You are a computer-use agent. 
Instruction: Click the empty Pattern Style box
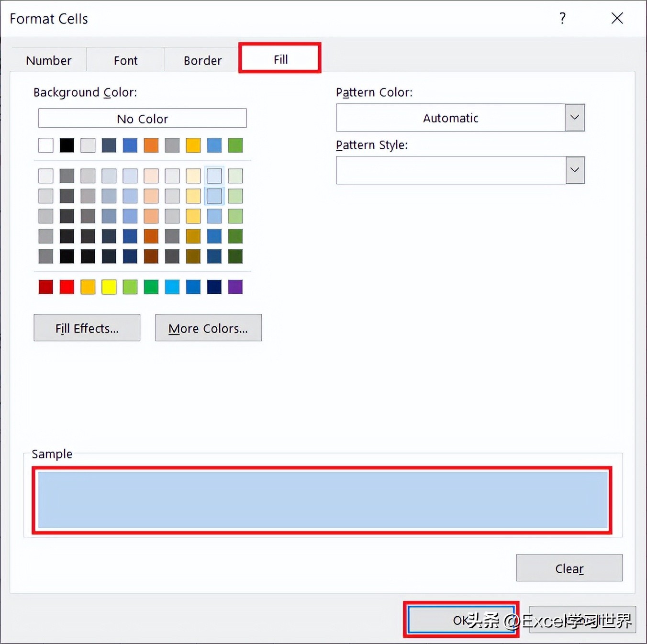450,170
